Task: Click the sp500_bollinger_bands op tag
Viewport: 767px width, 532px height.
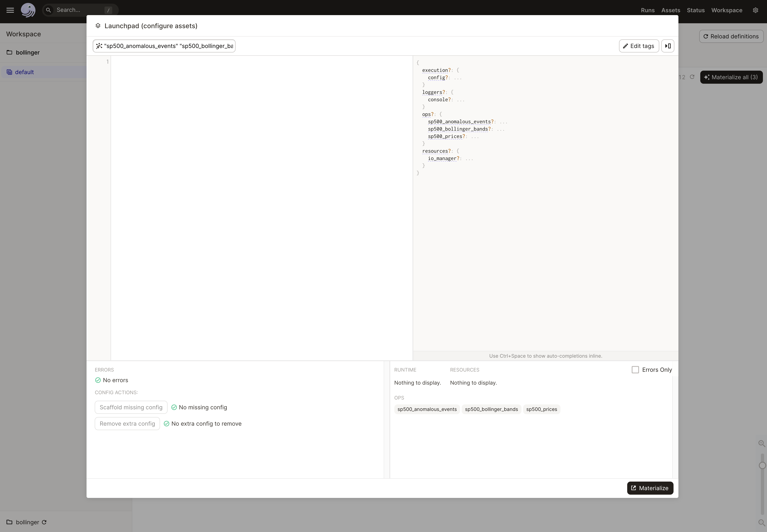Action: coord(491,409)
